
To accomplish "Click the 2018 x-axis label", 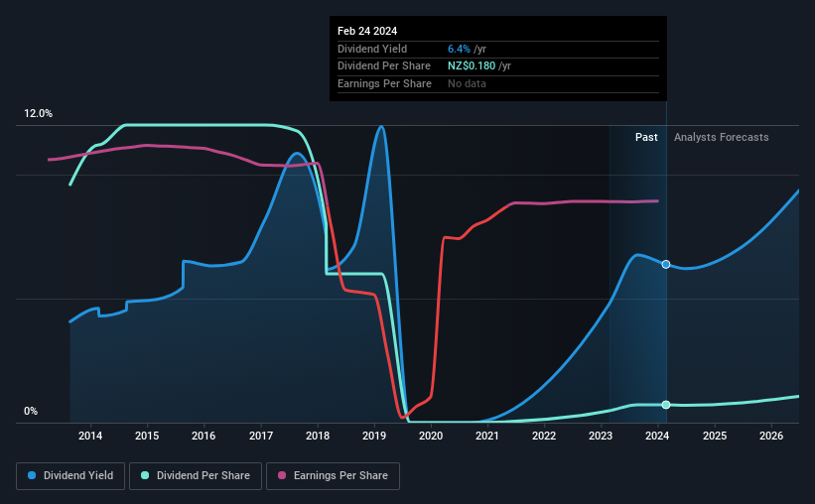I will (x=318, y=436).
